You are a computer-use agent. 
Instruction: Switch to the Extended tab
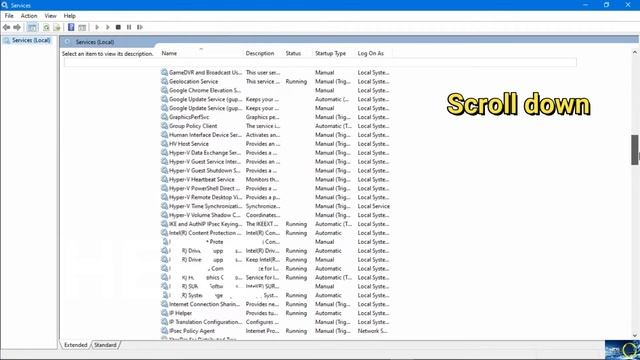[76, 345]
